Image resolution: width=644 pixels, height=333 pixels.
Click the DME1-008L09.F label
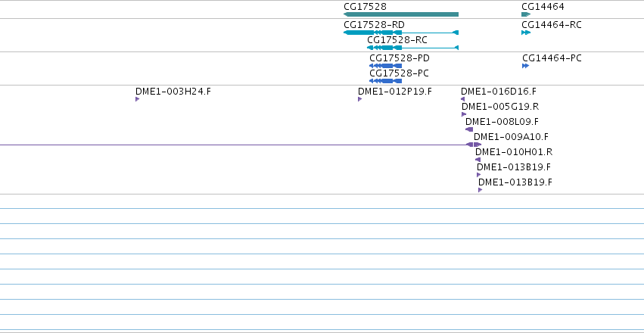point(502,122)
